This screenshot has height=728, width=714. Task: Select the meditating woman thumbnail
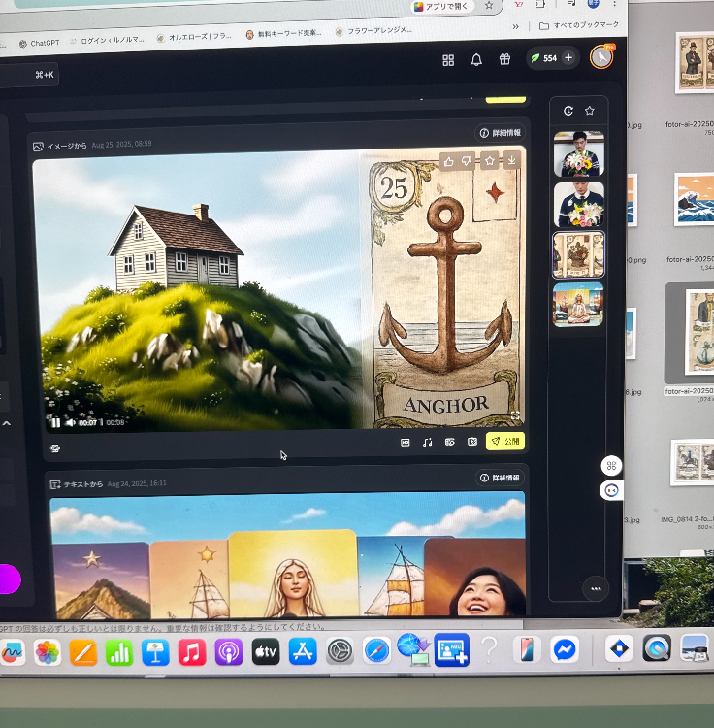tap(578, 305)
